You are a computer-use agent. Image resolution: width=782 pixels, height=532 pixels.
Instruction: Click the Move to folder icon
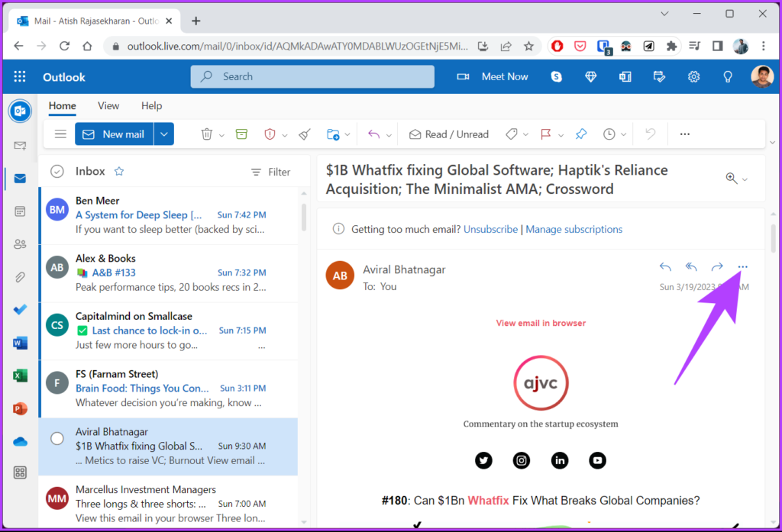point(333,134)
